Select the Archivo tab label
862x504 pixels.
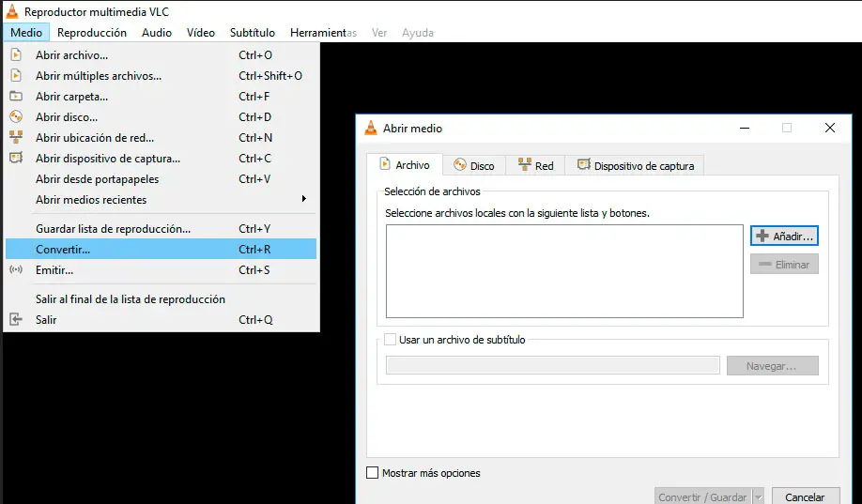coord(412,165)
